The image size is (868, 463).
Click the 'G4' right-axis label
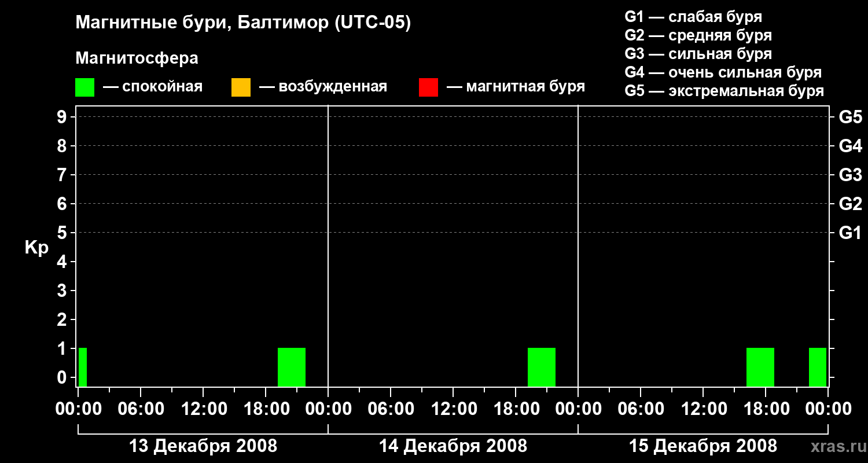(850, 146)
